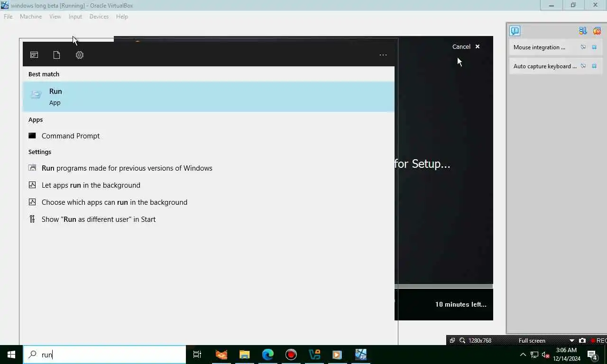Open the VirtualBox View menu

[x=55, y=17]
